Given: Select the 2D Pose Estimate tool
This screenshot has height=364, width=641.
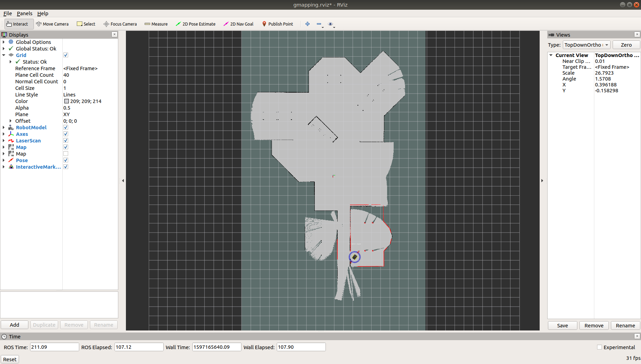Looking at the screenshot, I should pyautogui.click(x=195, y=24).
